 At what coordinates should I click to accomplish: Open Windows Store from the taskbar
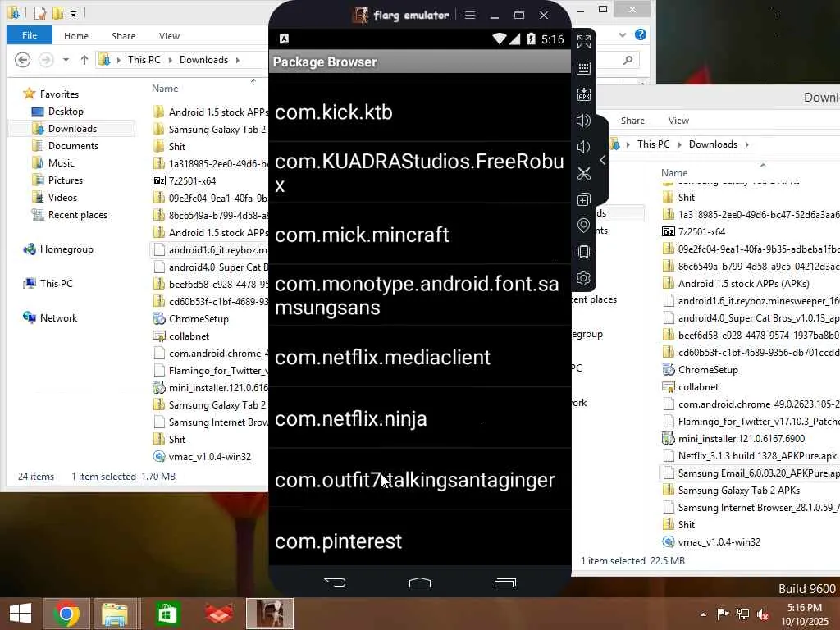[x=167, y=614]
